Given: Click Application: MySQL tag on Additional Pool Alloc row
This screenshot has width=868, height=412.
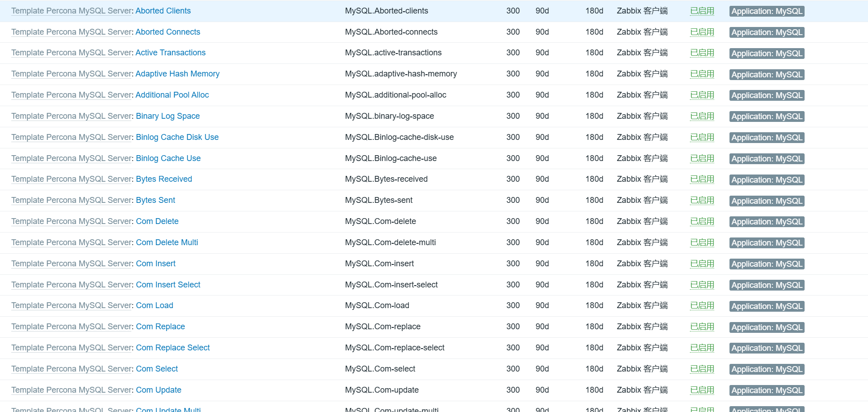Looking at the screenshot, I should coord(767,95).
